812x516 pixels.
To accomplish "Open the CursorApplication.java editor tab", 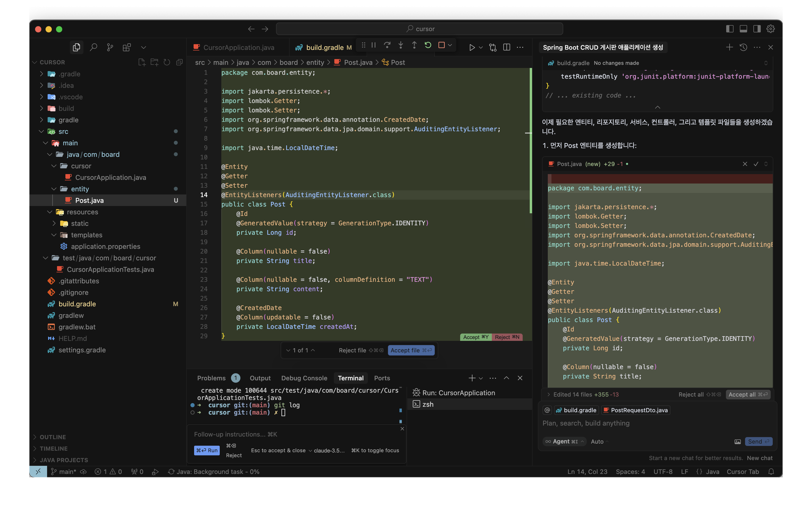I will point(238,48).
